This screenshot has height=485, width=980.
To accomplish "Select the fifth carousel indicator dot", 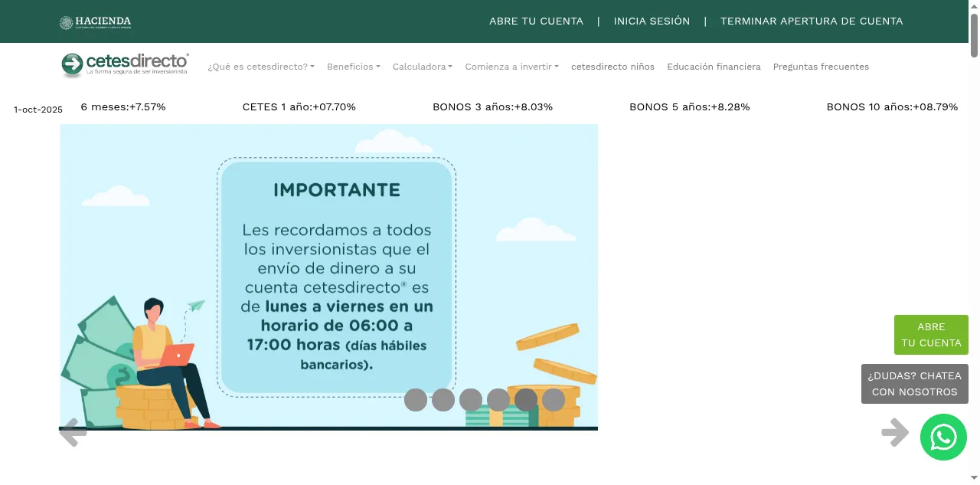I will (x=526, y=400).
